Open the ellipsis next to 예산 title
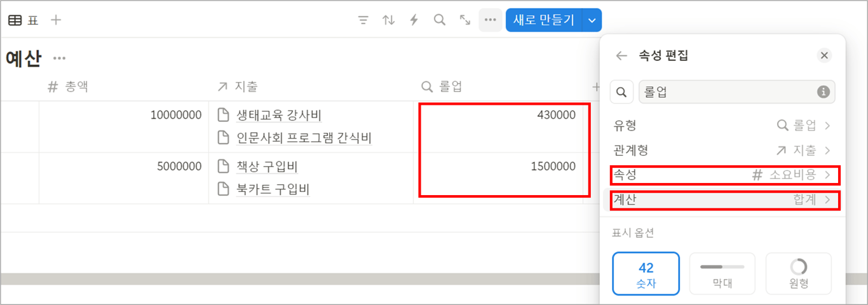This screenshot has height=305, width=868. click(59, 58)
